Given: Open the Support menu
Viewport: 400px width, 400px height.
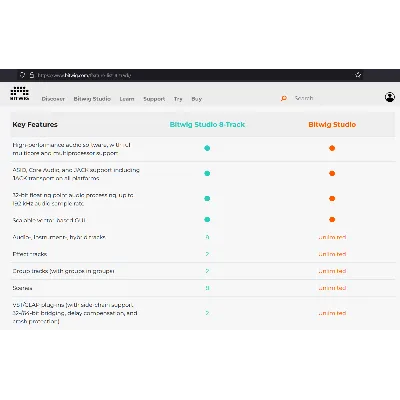Looking at the screenshot, I should coord(154,99).
